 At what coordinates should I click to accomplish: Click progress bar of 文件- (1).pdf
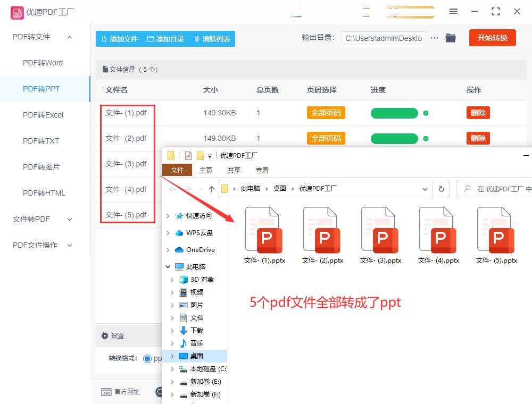pos(394,113)
